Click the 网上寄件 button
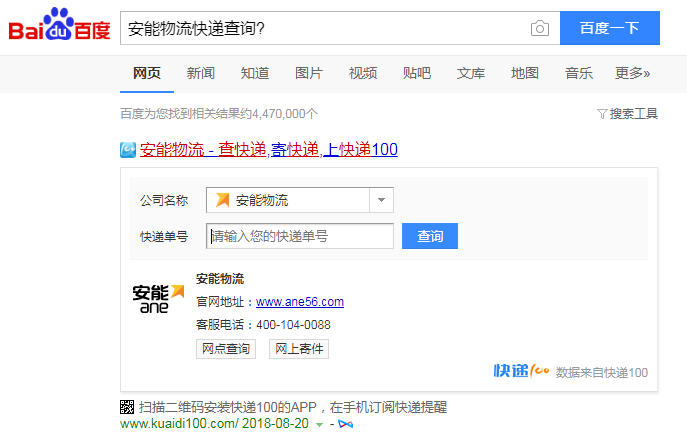Viewport: 687px width, 435px height. pos(299,349)
